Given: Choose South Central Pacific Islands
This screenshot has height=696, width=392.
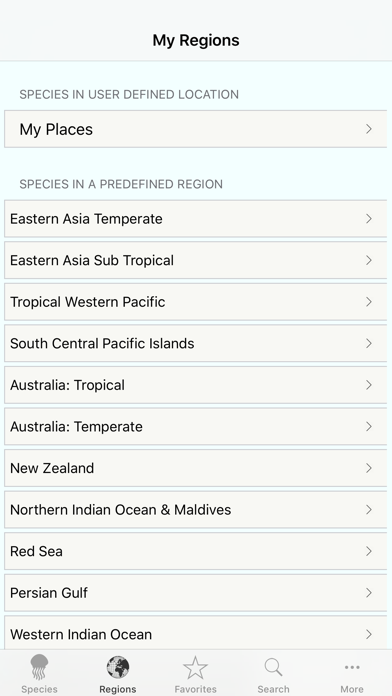Looking at the screenshot, I should pos(196,343).
